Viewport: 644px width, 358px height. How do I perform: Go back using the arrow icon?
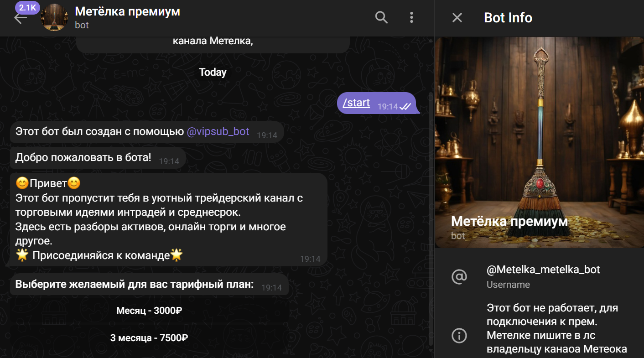21,18
